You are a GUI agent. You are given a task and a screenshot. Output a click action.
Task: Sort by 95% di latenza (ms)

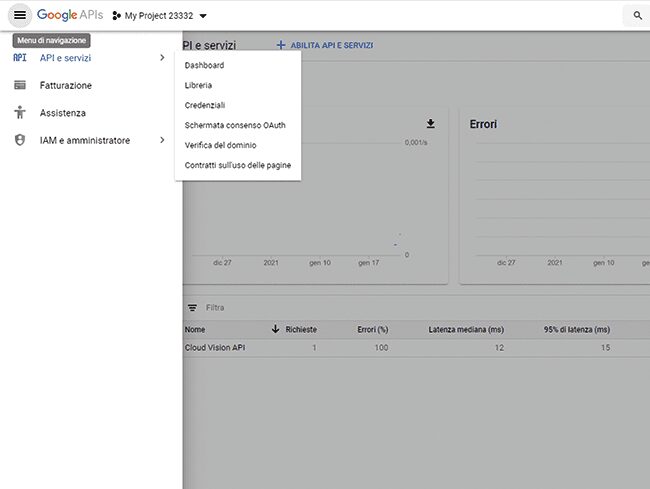pyautogui.click(x=577, y=329)
